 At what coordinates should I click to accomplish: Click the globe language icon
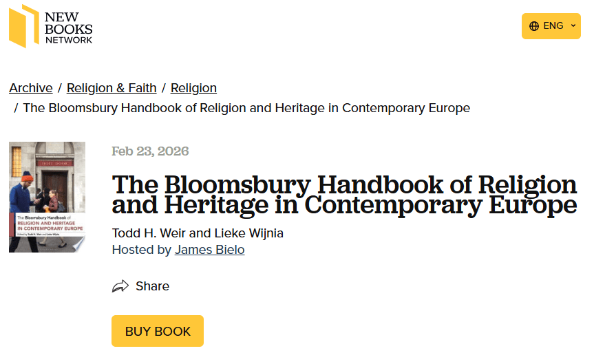534,26
